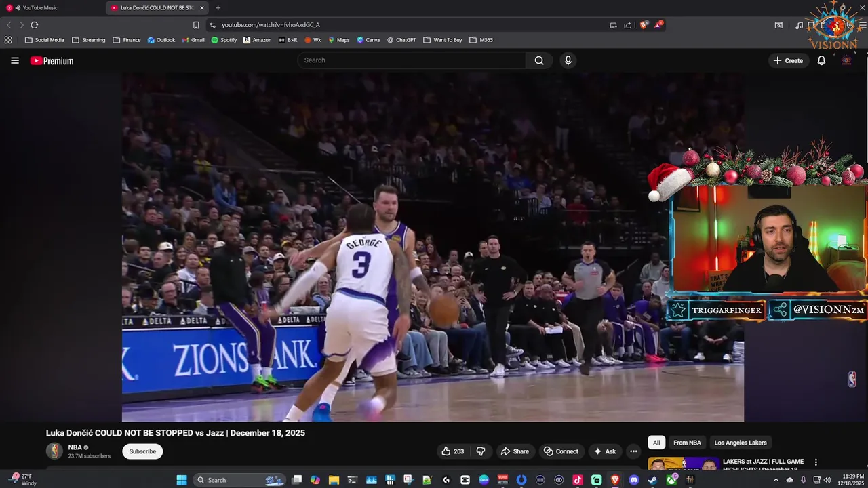Click the install app icon in the address bar

click(613, 25)
